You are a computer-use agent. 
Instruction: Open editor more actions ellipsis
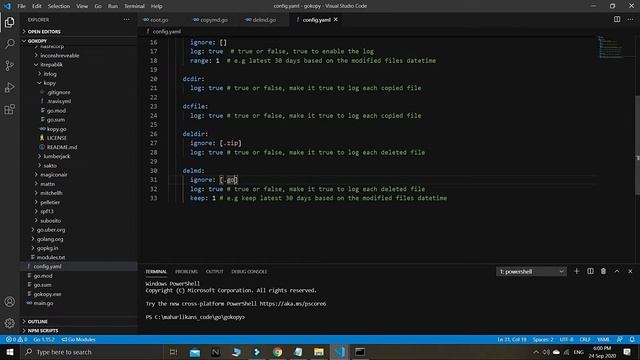tap(630, 19)
